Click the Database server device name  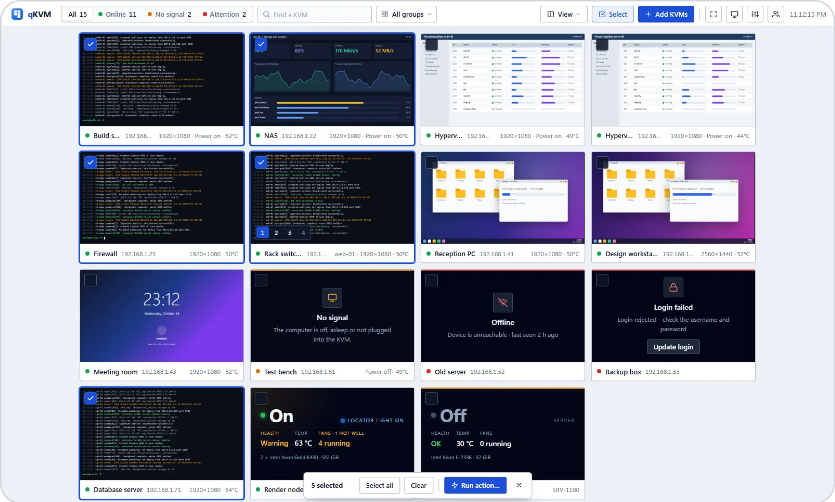[118, 489]
